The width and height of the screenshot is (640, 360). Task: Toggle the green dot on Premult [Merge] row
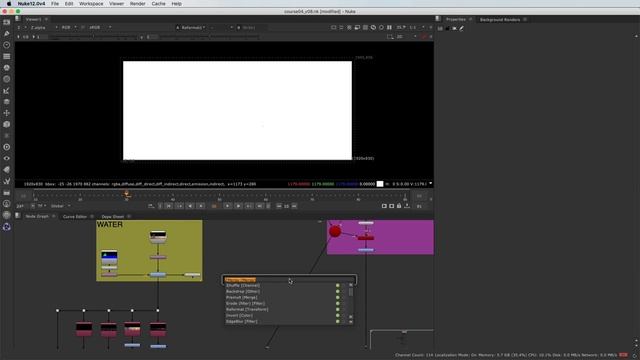[338, 298]
